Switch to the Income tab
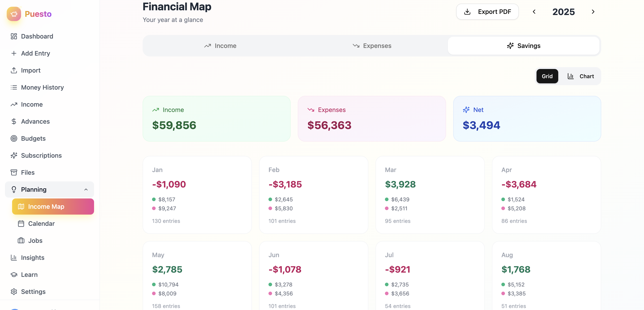Image resolution: width=644 pixels, height=310 pixels. (220, 45)
